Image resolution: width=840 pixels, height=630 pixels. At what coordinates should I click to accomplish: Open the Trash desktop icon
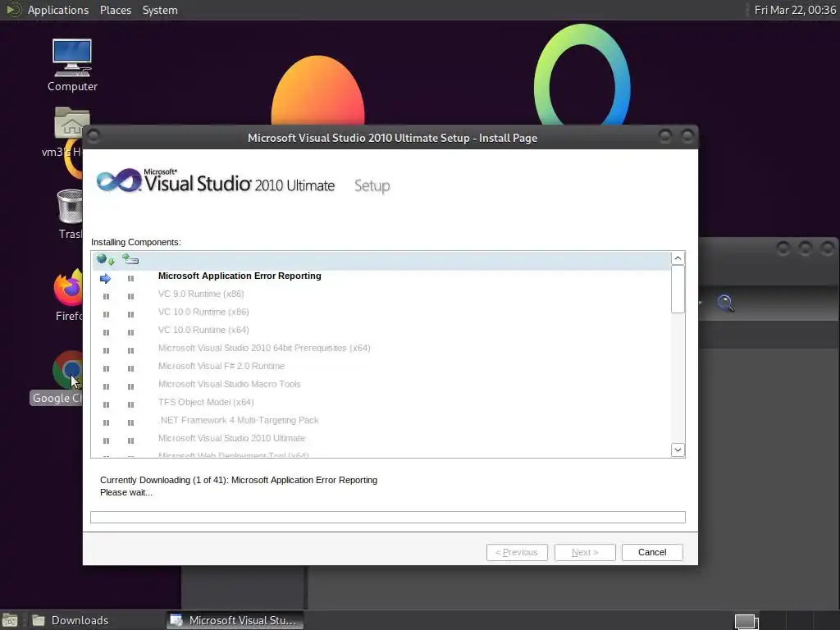pos(71,213)
